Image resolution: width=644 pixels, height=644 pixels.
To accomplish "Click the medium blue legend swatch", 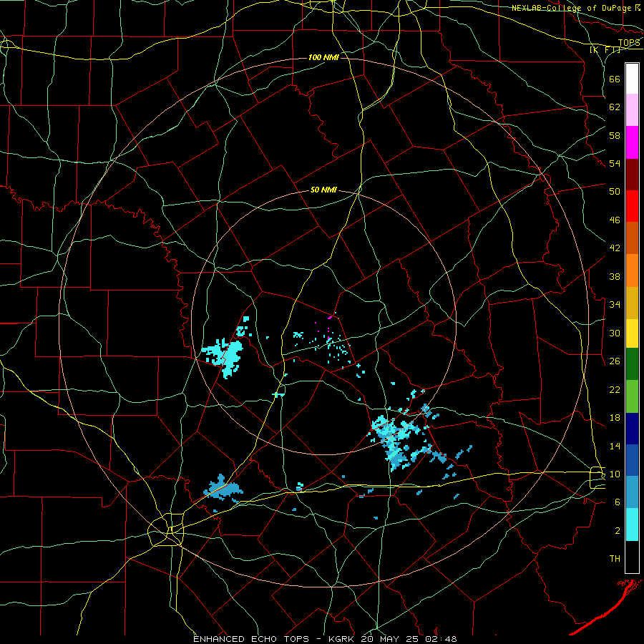I will (x=632, y=460).
